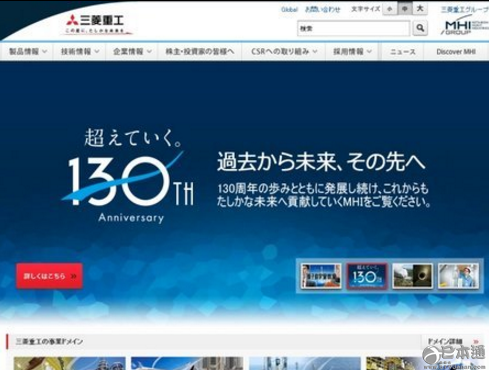Viewport: 489px width, 370px height.
Task: Select the 130th anniversary carousel thumbnail
Action: pos(367,276)
